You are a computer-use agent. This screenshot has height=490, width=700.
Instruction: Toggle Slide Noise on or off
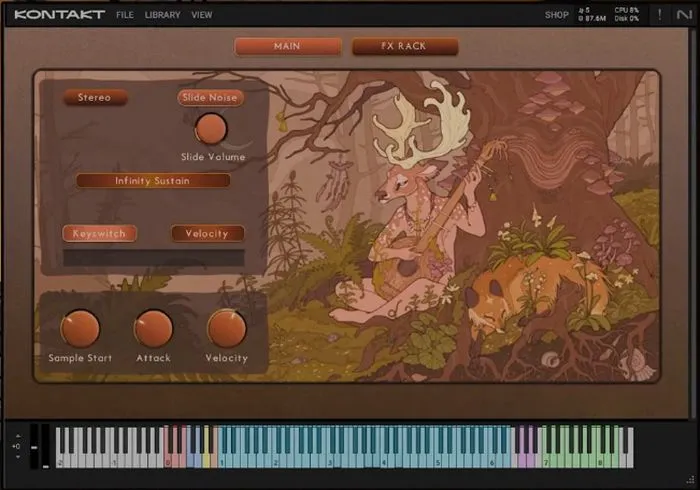(210, 97)
